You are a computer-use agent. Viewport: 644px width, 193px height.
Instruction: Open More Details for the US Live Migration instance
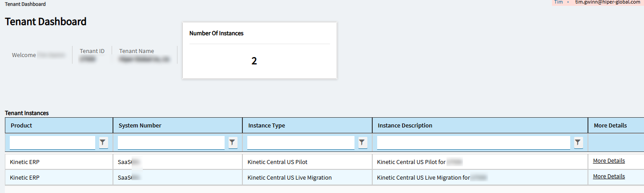pyautogui.click(x=609, y=177)
